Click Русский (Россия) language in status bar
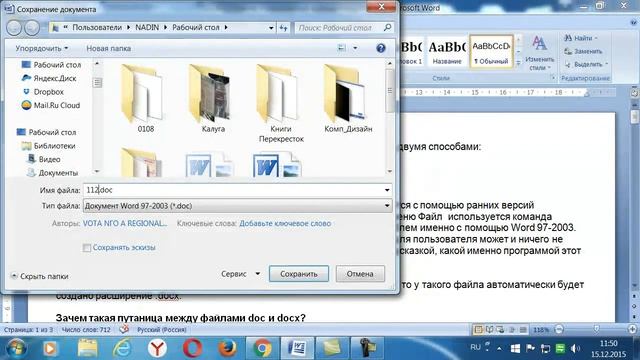640x360 pixels. pyautogui.click(x=162, y=329)
